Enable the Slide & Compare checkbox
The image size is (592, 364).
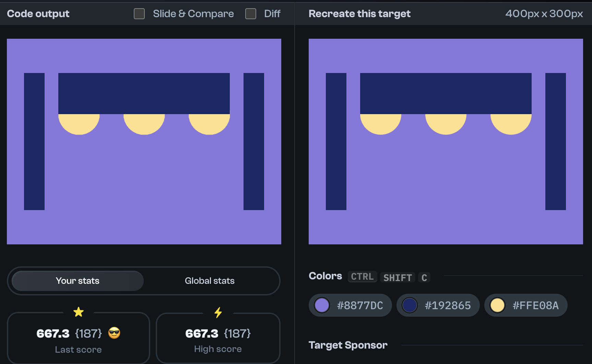pos(139,14)
